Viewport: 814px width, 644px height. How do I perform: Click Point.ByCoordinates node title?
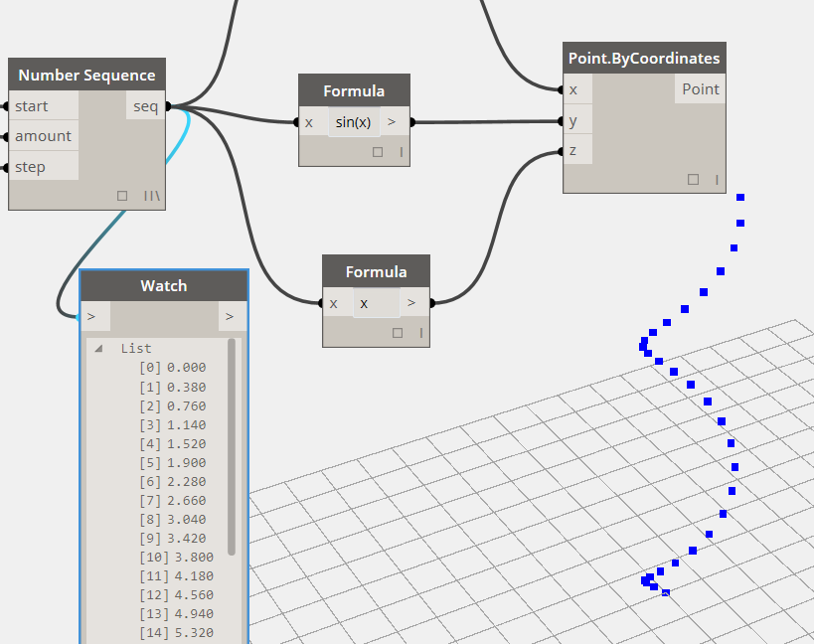[x=644, y=58]
